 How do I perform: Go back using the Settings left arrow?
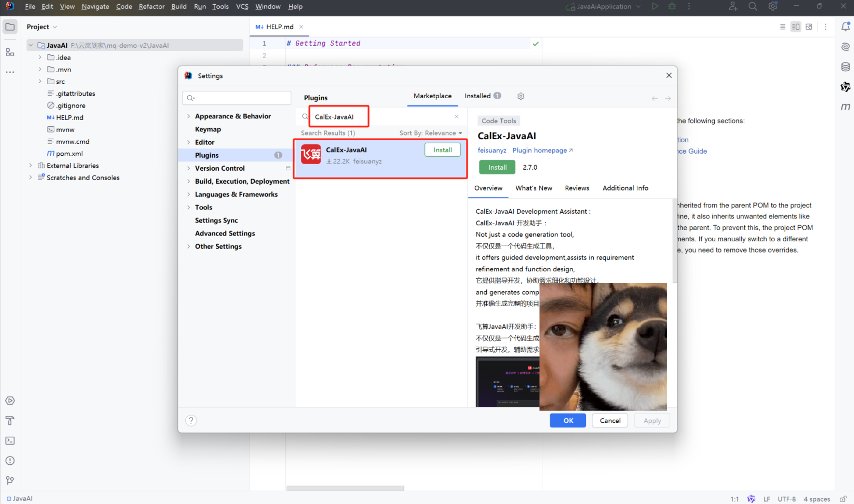pos(655,98)
